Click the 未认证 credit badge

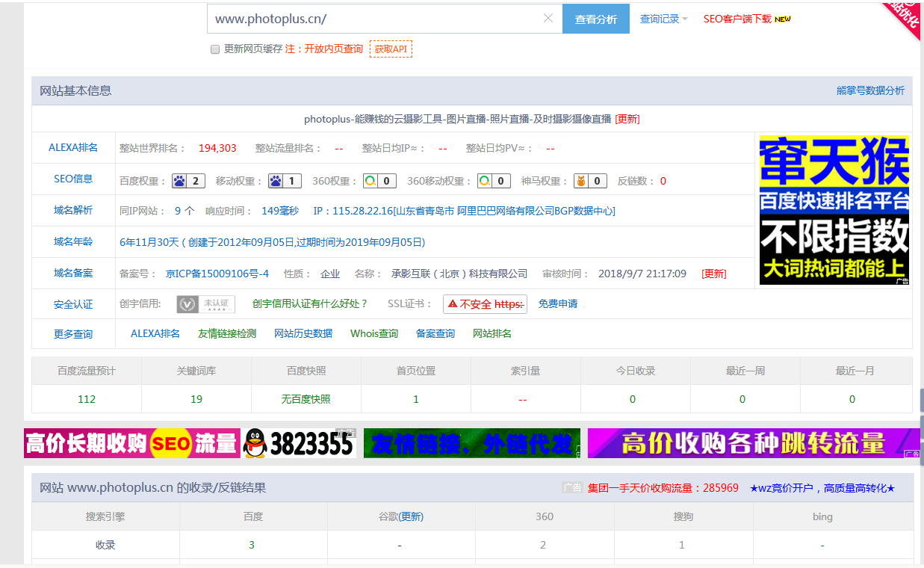click(206, 304)
